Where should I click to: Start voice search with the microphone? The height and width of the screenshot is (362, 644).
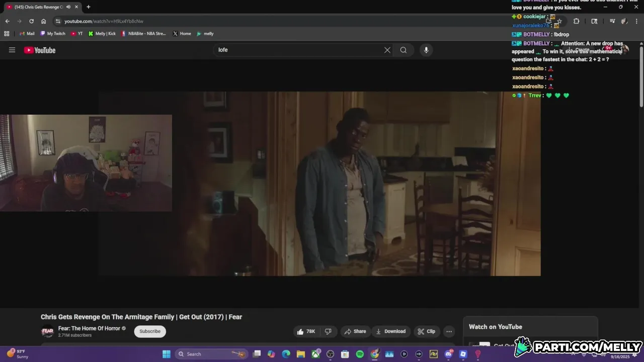426,50
